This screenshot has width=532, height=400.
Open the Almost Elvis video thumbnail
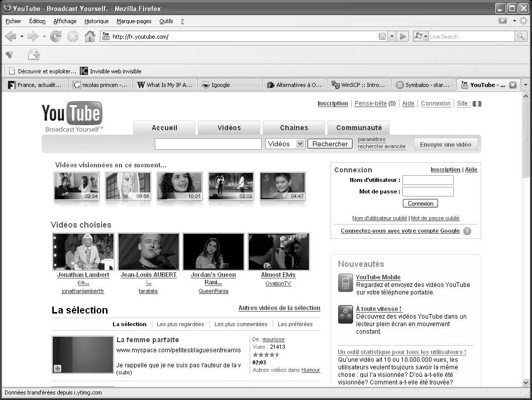coord(278,251)
